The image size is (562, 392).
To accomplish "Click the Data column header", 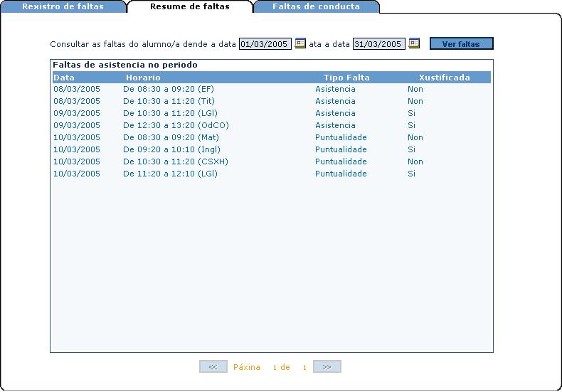I will click(64, 78).
